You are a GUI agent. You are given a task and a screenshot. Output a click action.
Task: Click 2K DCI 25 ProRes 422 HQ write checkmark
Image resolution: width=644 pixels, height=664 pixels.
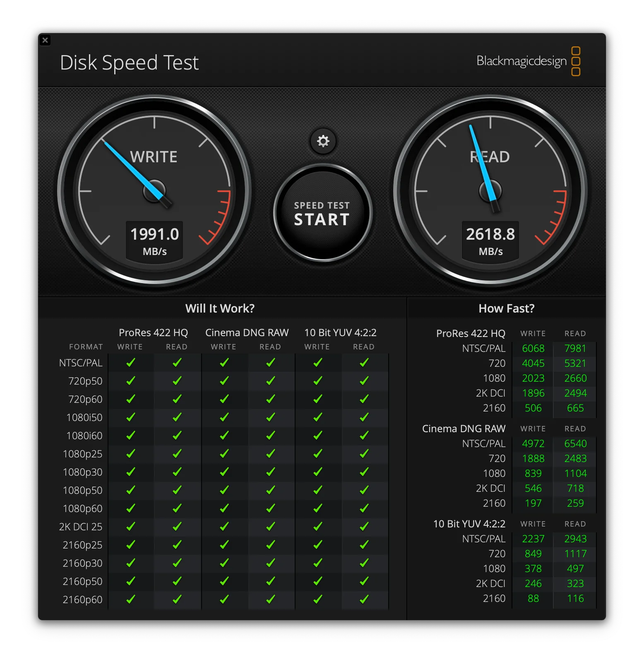coord(131,527)
